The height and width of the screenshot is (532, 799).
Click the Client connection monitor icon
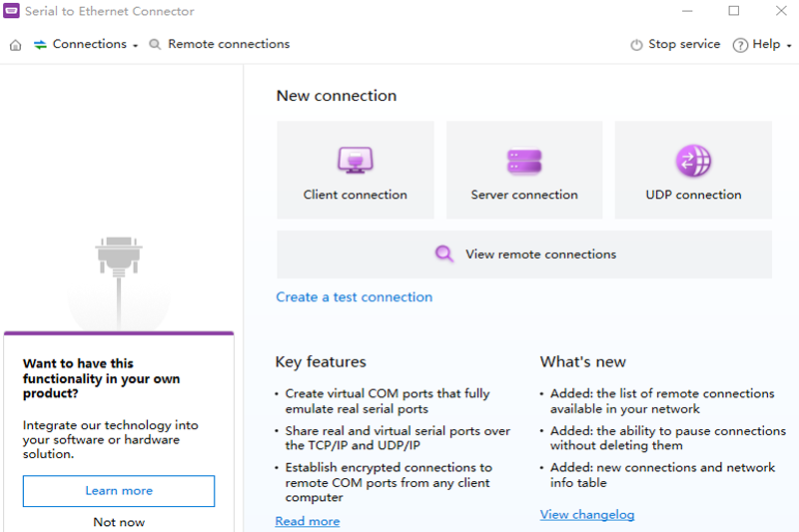click(356, 160)
